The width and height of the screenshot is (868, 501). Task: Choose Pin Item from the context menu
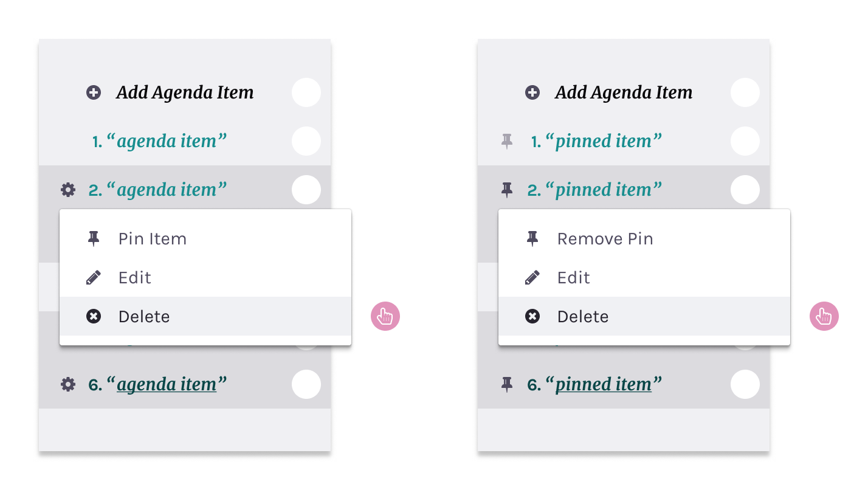(152, 239)
